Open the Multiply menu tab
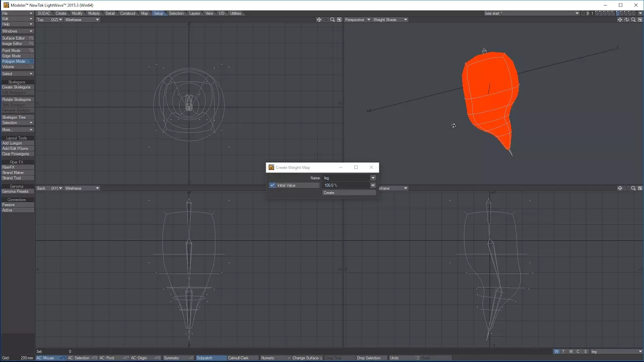Image resolution: width=644 pixels, height=362 pixels. [94, 14]
